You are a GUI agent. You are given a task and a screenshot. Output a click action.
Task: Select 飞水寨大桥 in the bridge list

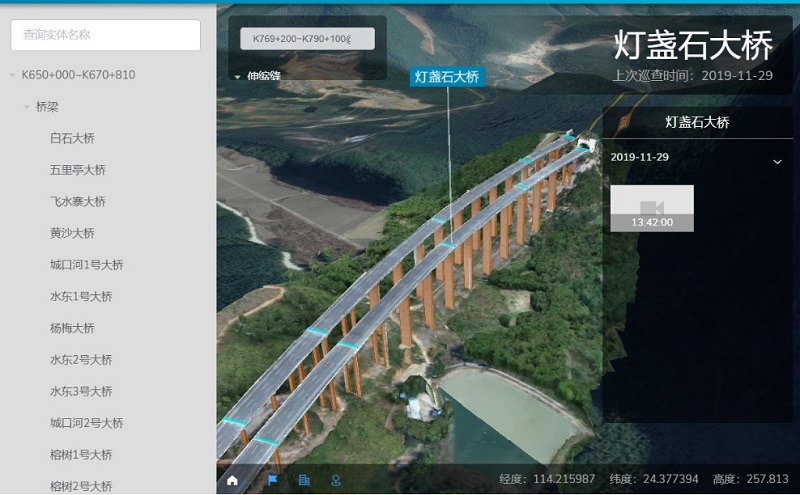(x=77, y=201)
